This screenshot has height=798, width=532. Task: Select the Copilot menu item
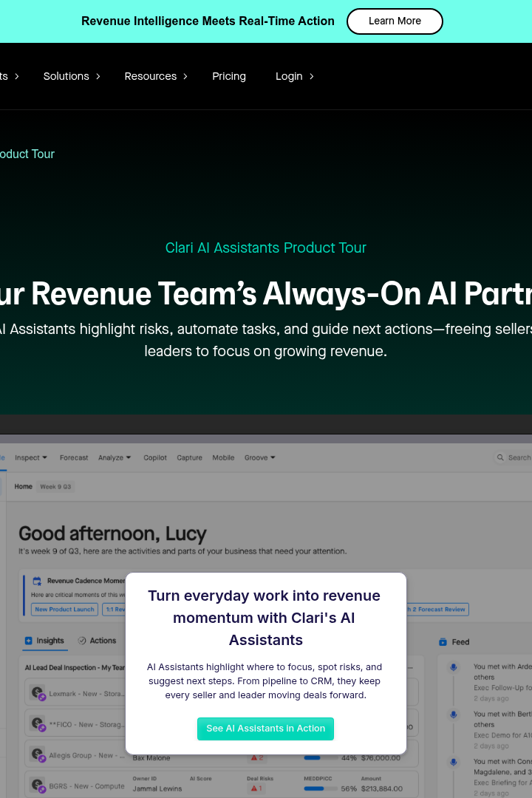point(155,457)
